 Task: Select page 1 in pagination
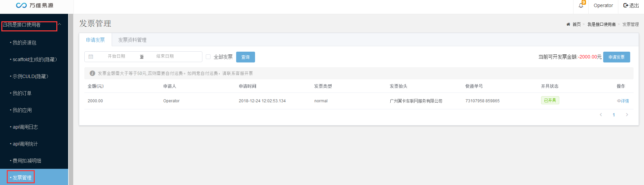[x=614, y=115]
